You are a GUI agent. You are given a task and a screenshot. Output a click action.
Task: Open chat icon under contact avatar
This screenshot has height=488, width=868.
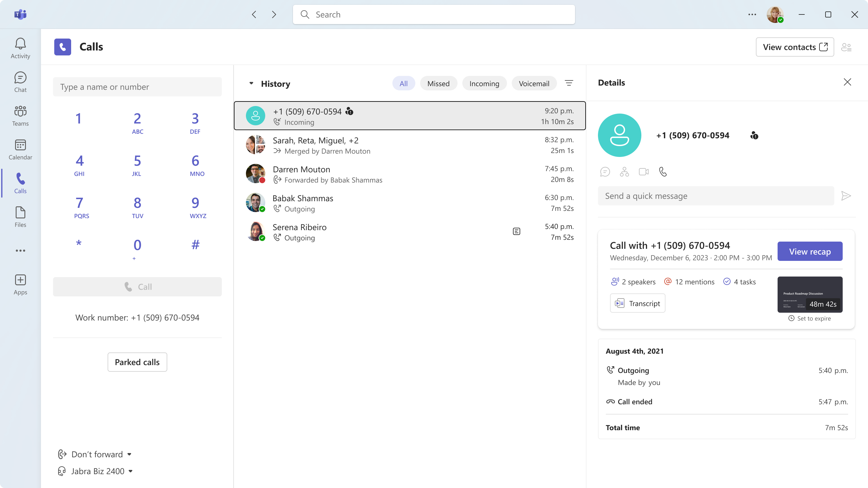605,172
